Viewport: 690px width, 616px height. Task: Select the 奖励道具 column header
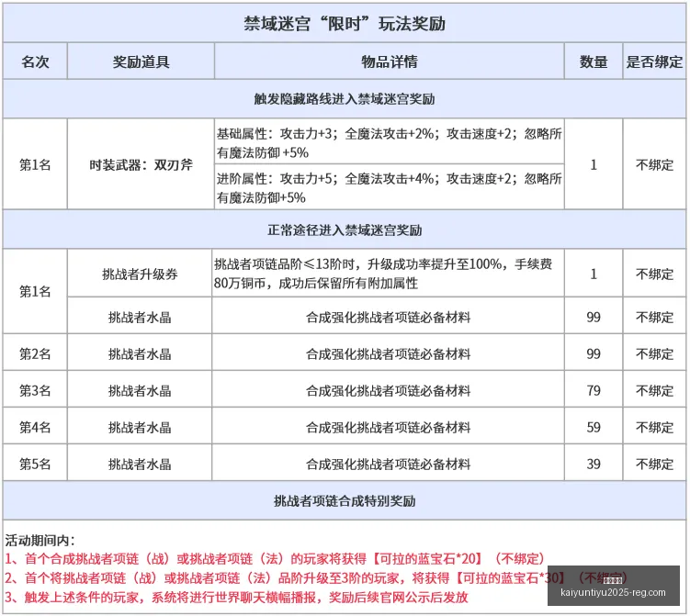pos(141,62)
